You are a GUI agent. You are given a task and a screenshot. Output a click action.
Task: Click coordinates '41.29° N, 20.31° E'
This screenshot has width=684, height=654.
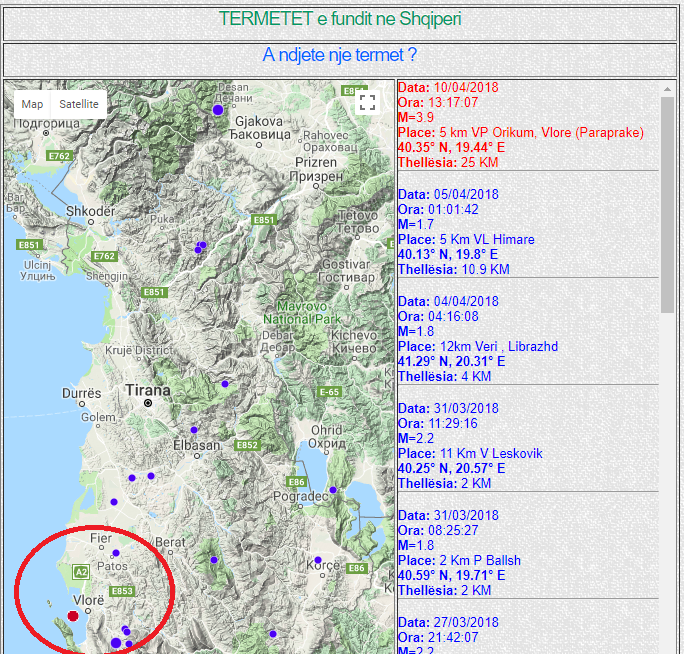click(x=451, y=361)
